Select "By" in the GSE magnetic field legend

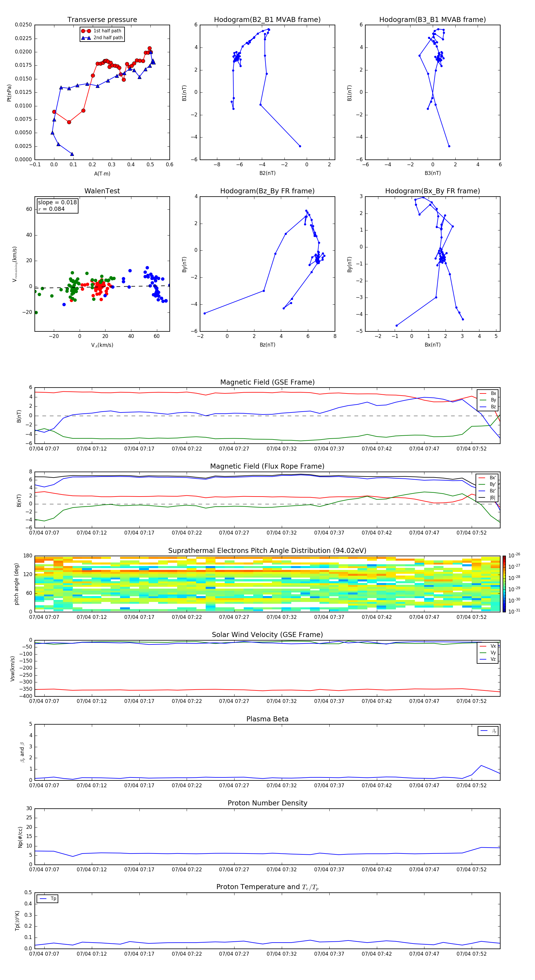(x=488, y=400)
